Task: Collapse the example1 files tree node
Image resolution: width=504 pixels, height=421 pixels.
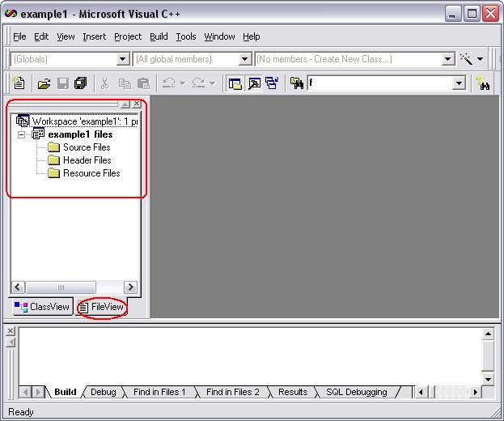Action: tap(21, 134)
